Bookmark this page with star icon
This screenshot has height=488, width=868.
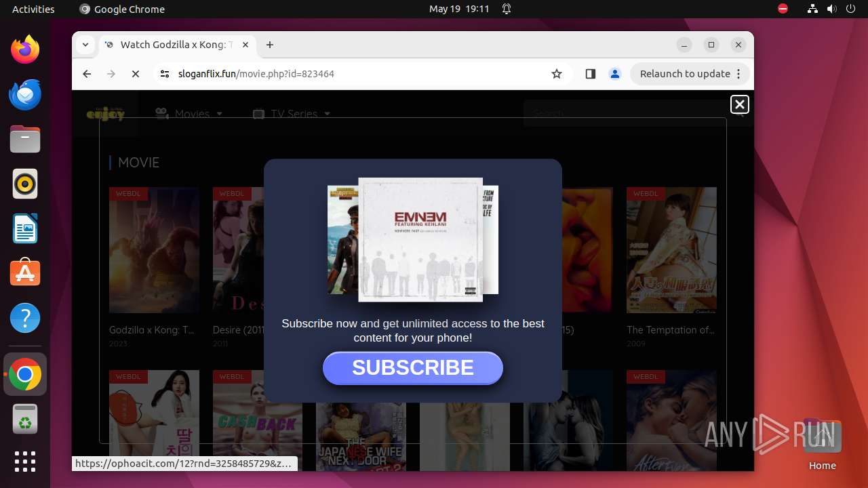557,74
